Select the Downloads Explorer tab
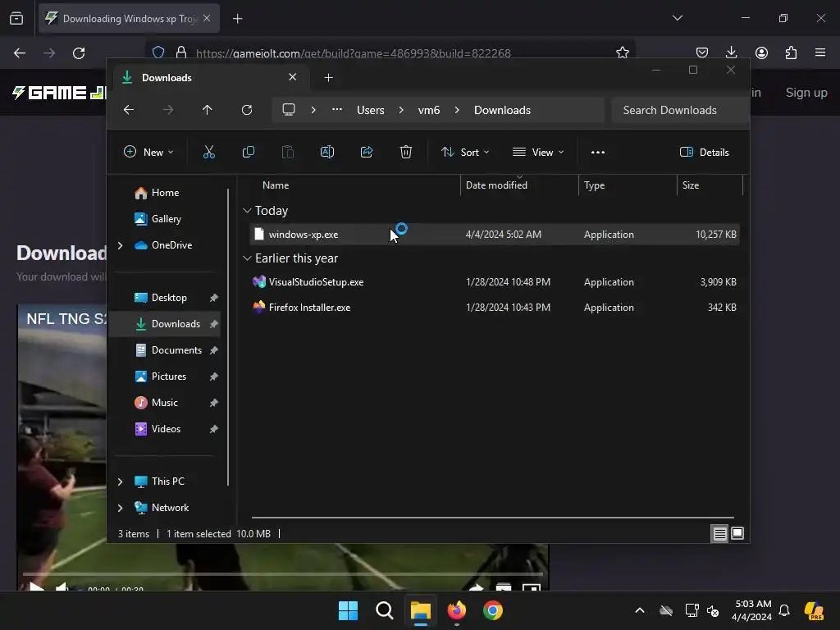Viewport: 840px width, 630px height. pos(209,78)
